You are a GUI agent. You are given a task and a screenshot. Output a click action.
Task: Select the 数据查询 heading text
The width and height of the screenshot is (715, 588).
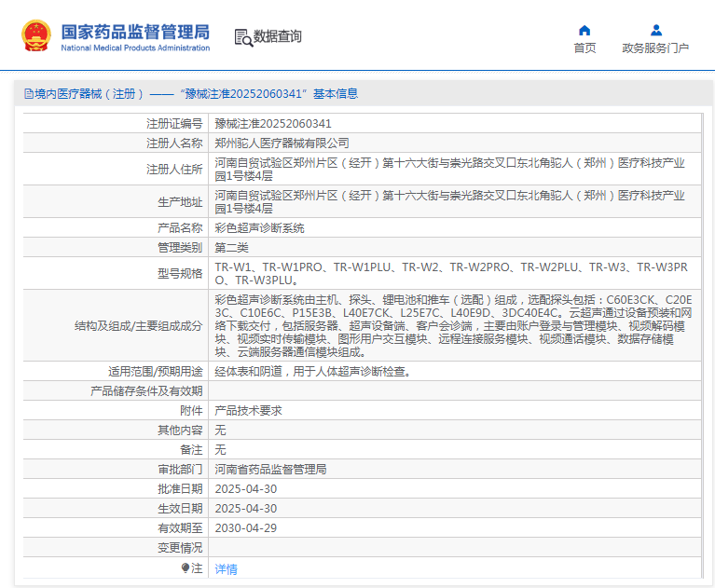[278, 36]
